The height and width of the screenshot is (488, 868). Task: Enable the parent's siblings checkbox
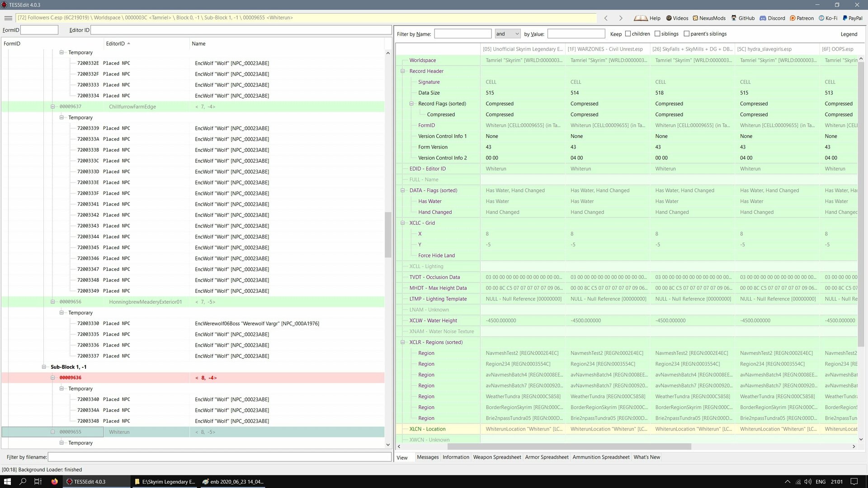[687, 34]
